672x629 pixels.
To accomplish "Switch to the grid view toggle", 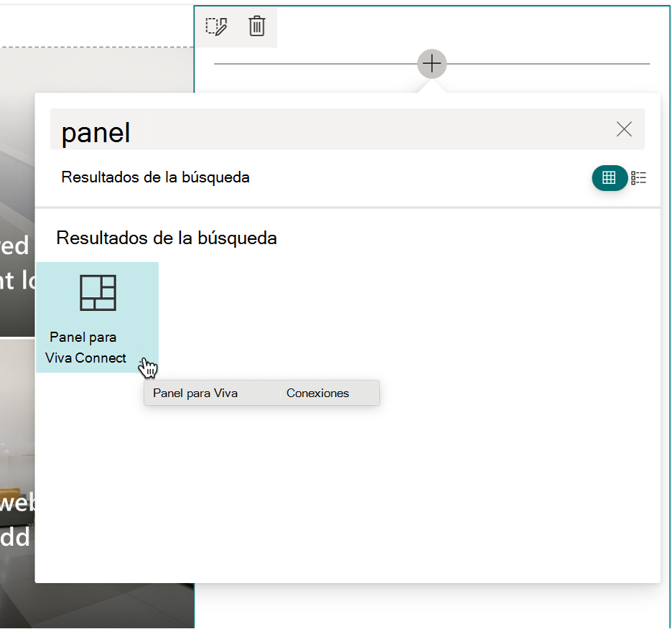I will (609, 177).
